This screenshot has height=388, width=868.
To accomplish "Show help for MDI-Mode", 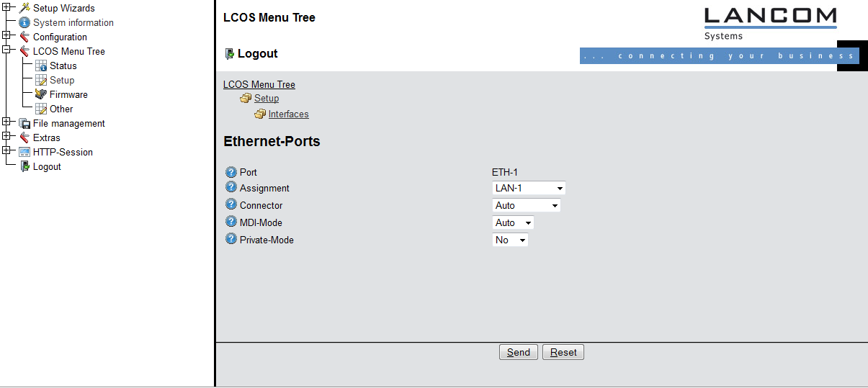I will coord(231,222).
